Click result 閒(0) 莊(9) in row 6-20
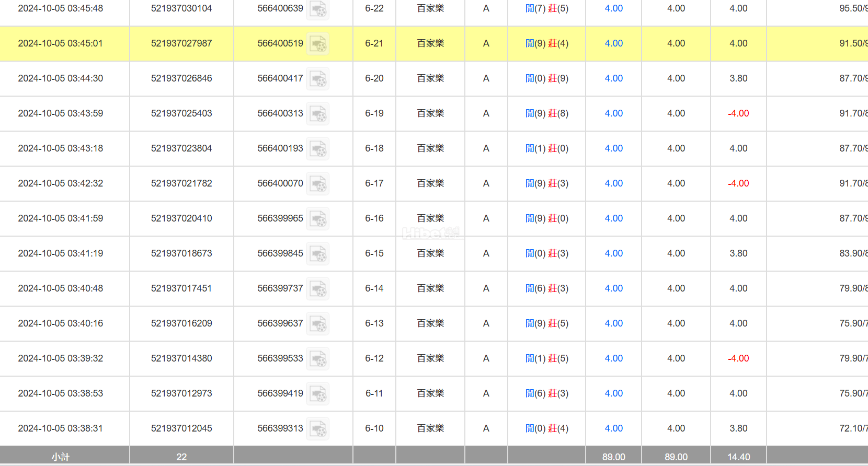Screen dimensions: 868x466 coord(547,78)
